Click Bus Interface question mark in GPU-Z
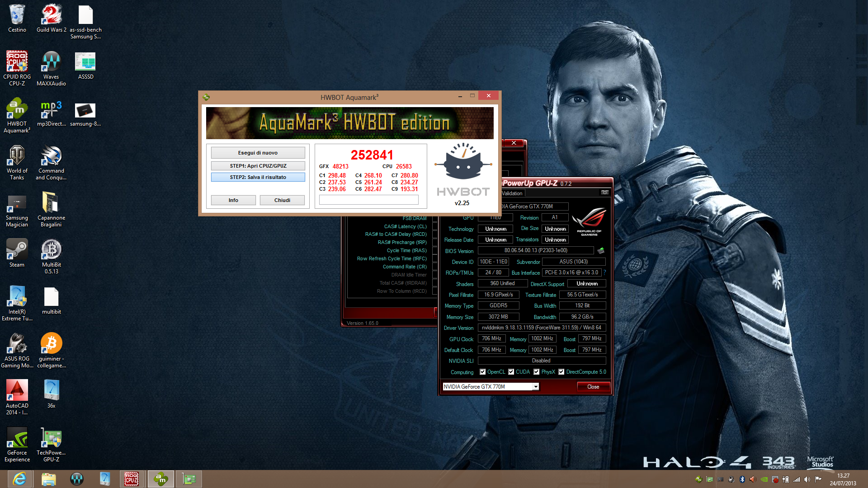The width and height of the screenshot is (868, 488). click(x=604, y=272)
